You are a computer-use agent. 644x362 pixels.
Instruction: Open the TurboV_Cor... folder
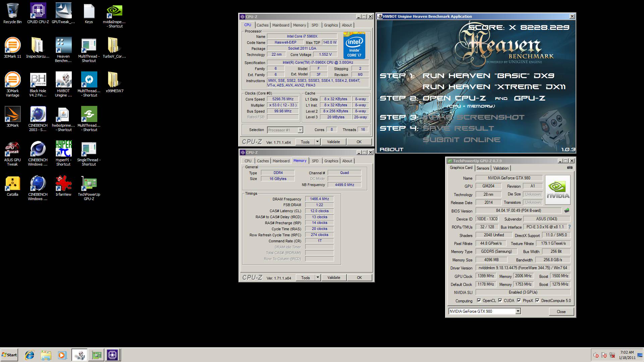[x=114, y=48]
